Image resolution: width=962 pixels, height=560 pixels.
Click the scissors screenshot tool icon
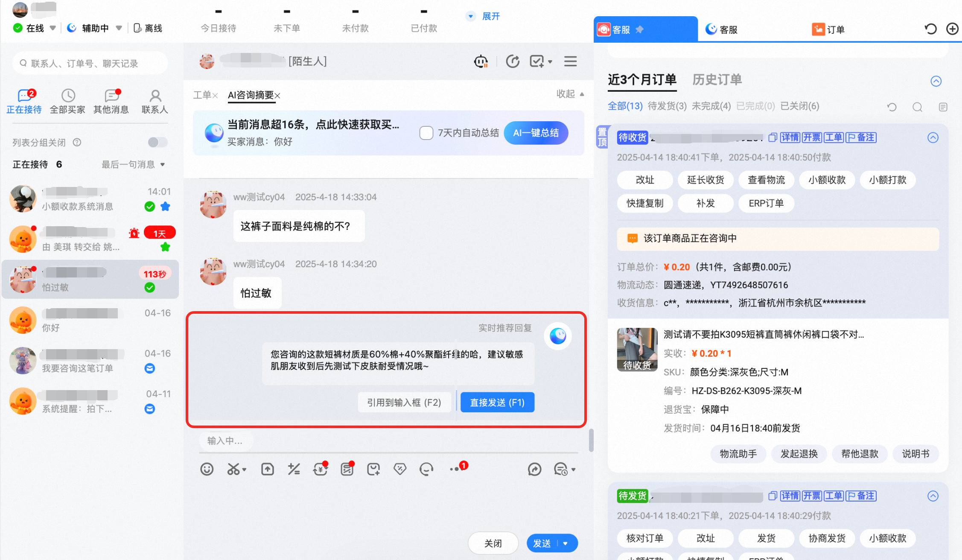(x=234, y=469)
